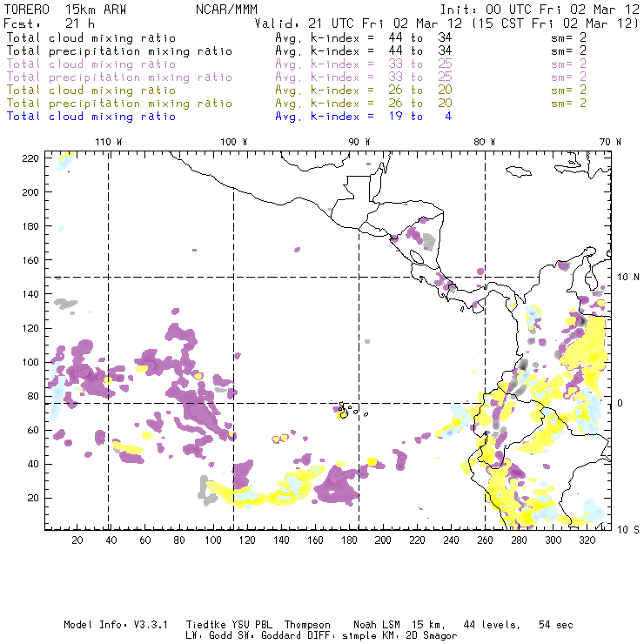Select black "Total cloud mixing ratio" legend label

[91, 38]
